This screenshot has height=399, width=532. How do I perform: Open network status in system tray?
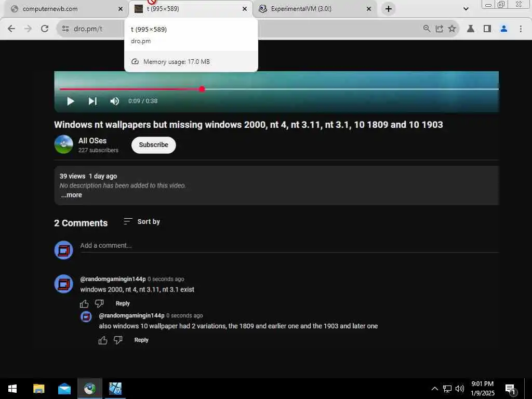(447, 389)
